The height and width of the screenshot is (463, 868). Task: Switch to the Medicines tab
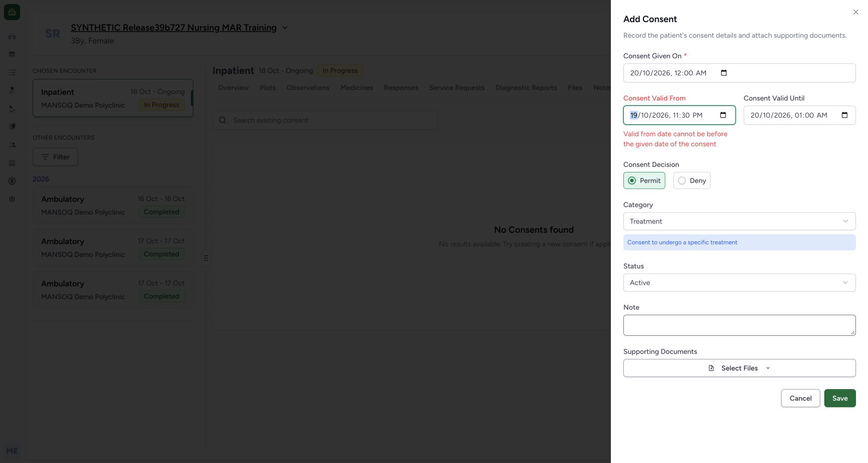coord(357,87)
